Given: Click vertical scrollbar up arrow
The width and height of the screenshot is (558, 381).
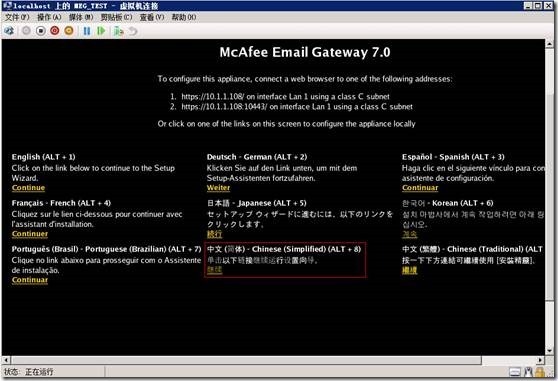Looking at the screenshot, I should pos(549,44).
